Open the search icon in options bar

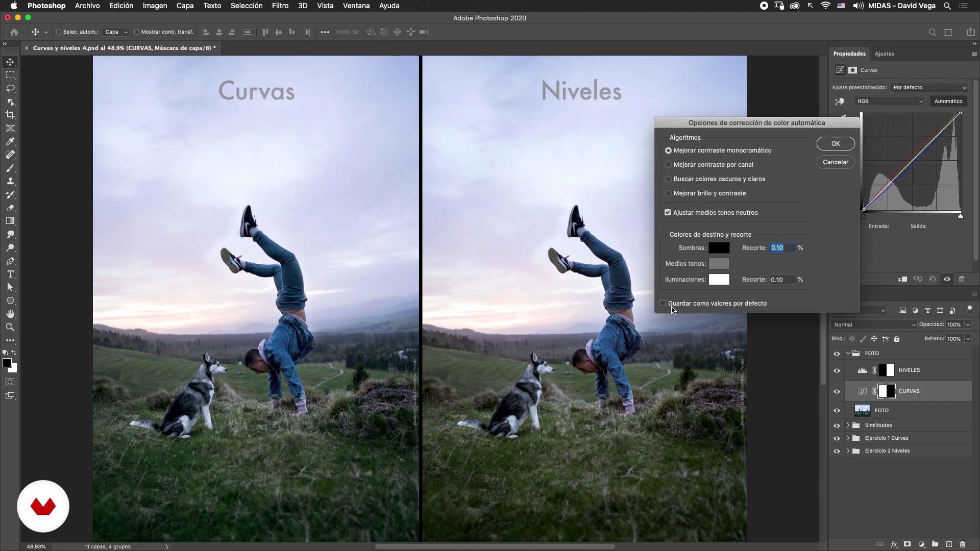[932, 32]
